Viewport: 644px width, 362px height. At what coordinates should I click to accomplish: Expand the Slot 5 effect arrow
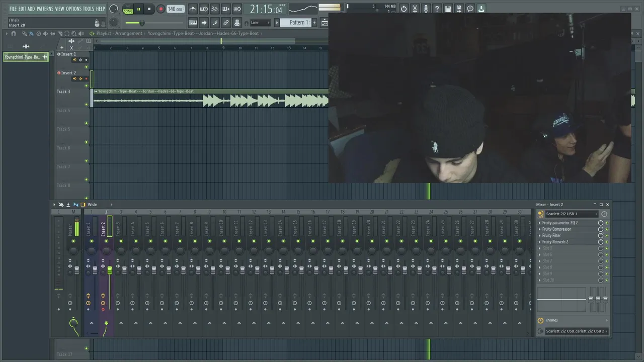click(540, 248)
